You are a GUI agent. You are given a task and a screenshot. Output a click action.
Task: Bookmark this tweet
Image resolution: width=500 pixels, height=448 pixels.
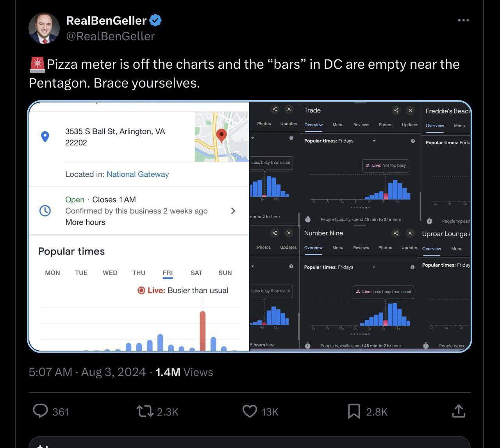tap(354, 411)
